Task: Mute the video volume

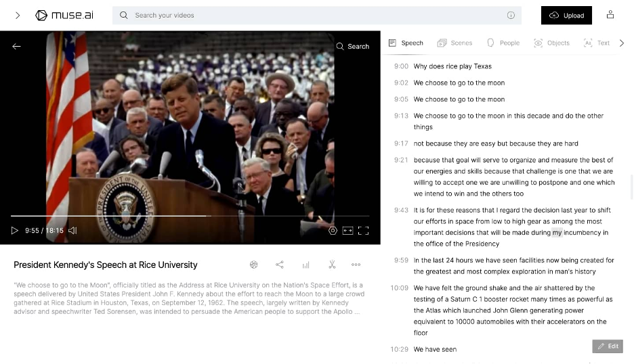Action: click(72, 231)
